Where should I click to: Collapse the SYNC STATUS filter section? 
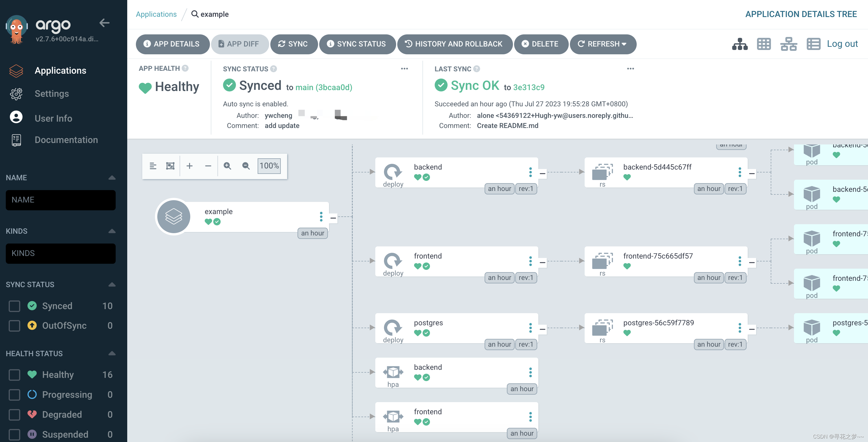[x=112, y=285]
